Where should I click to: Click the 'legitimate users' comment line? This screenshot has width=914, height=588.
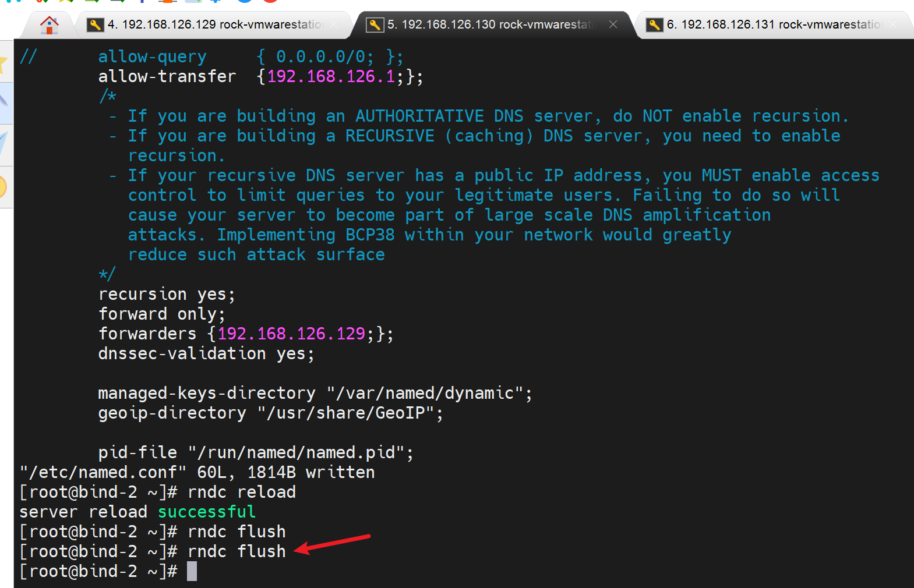[484, 195]
